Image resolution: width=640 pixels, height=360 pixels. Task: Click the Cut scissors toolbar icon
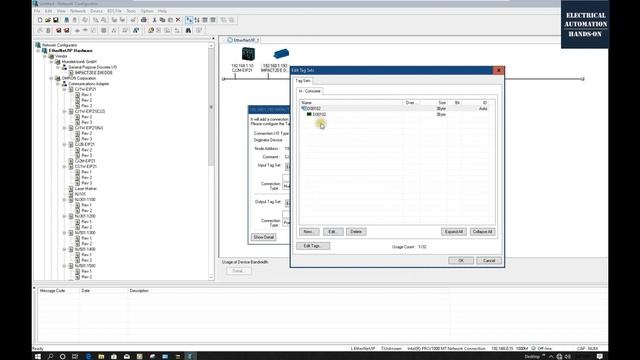tap(154, 20)
